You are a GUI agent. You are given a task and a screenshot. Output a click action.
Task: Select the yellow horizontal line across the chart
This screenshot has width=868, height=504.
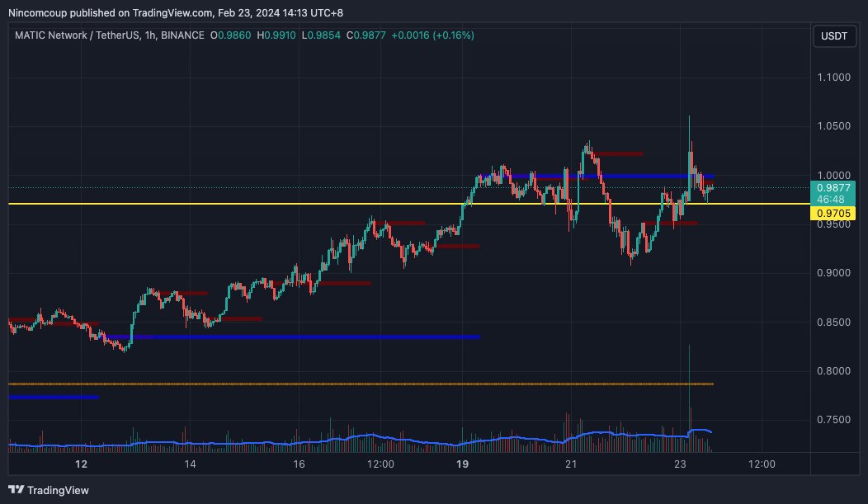pos(409,204)
